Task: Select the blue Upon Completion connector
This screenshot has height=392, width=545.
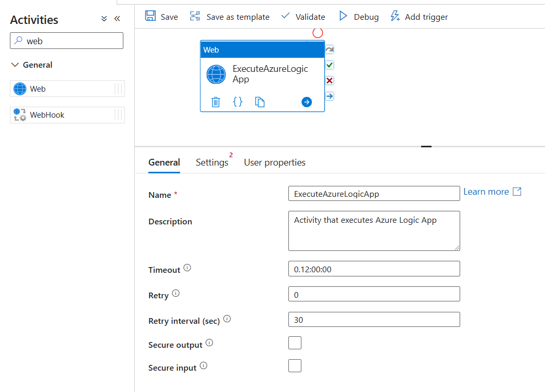Action: [x=330, y=96]
